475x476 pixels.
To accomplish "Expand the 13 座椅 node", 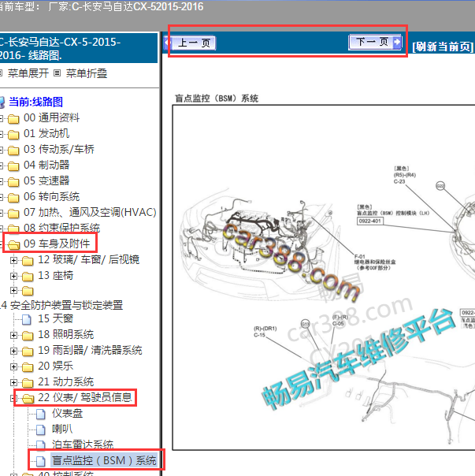I will pyautogui.click(x=13, y=276).
